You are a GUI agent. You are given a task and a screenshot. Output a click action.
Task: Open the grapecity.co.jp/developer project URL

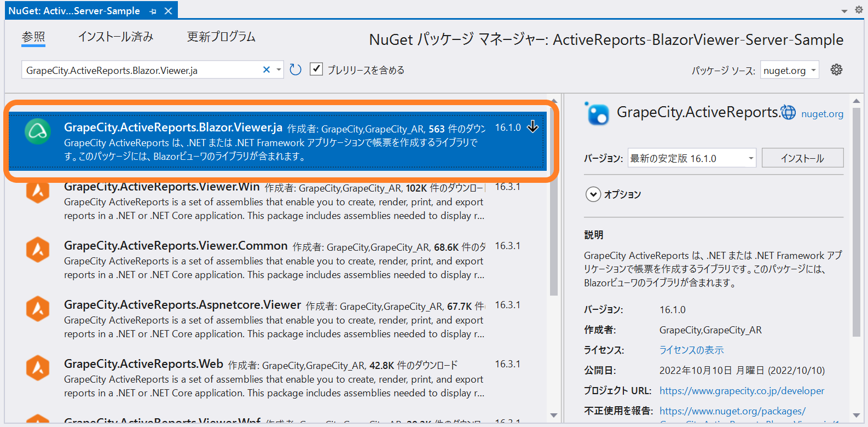pos(742,391)
